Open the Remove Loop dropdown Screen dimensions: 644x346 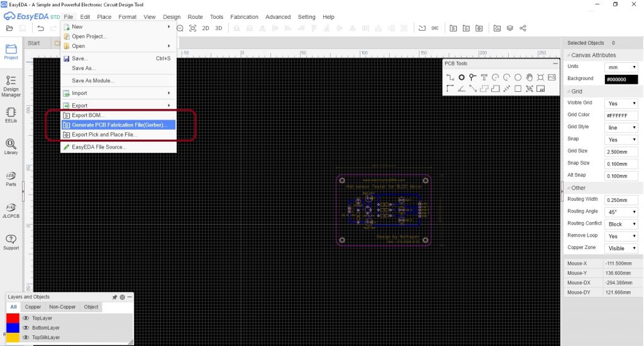click(x=621, y=237)
